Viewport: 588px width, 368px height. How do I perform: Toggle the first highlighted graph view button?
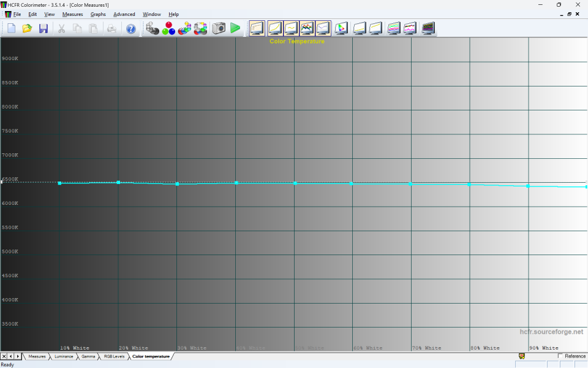tap(257, 28)
